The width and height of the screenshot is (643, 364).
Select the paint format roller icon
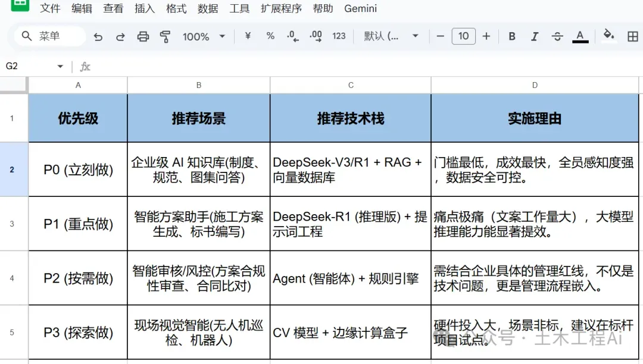pyautogui.click(x=166, y=37)
